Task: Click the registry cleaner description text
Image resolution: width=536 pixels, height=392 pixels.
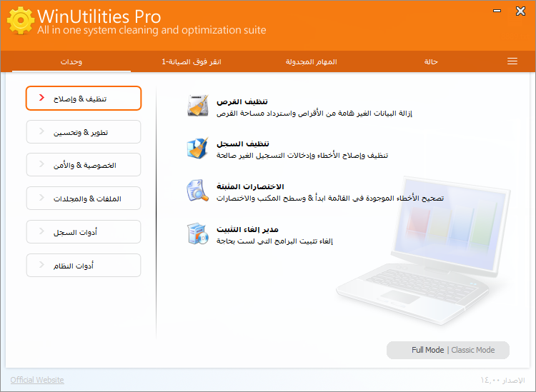Action: click(302, 156)
